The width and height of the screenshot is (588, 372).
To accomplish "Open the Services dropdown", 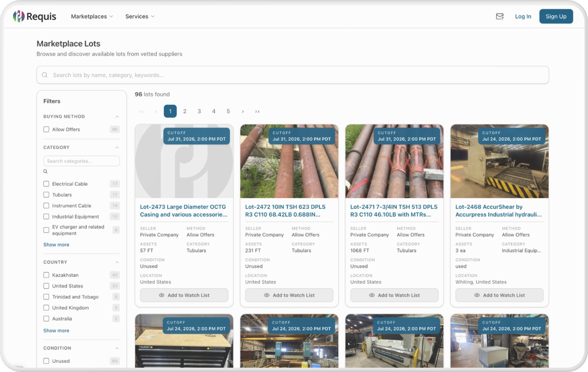I will pos(140,16).
